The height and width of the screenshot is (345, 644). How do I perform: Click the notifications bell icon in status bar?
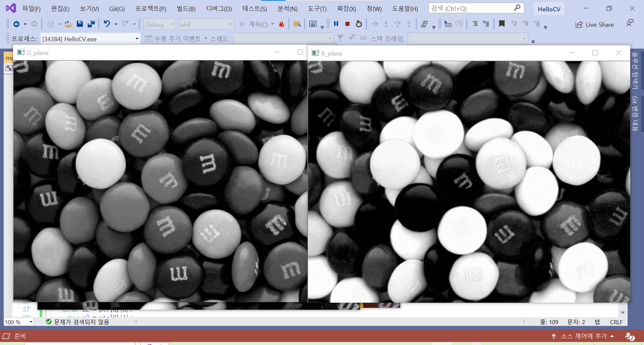tap(629, 336)
